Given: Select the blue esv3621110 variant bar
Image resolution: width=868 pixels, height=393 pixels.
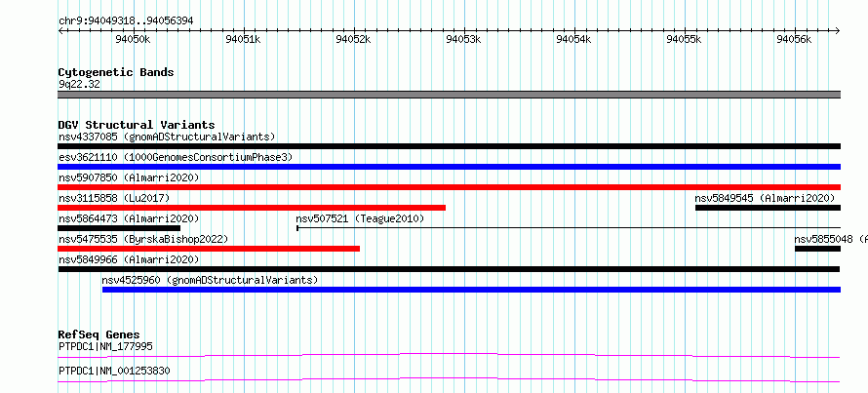Looking at the screenshot, I should [x=450, y=167].
